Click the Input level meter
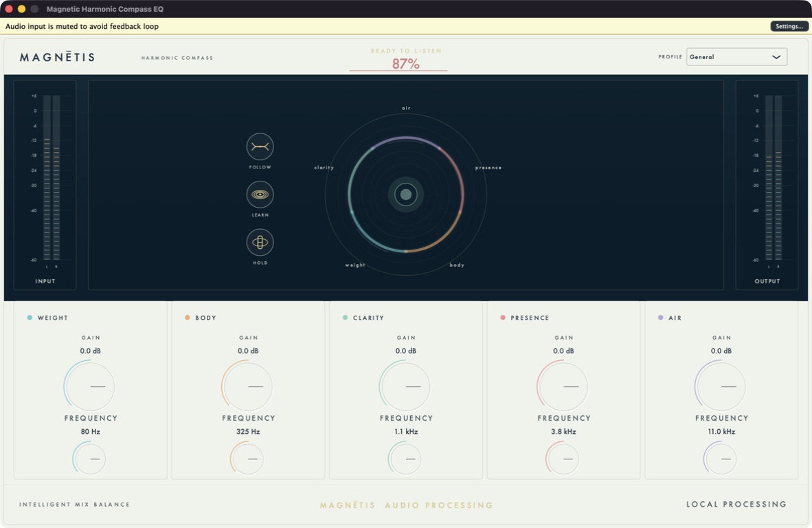The image size is (812, 528). [x=52, y=177]
